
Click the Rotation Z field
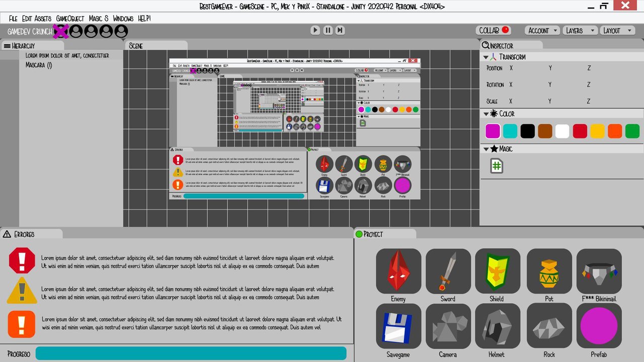(x=589, y=84)
